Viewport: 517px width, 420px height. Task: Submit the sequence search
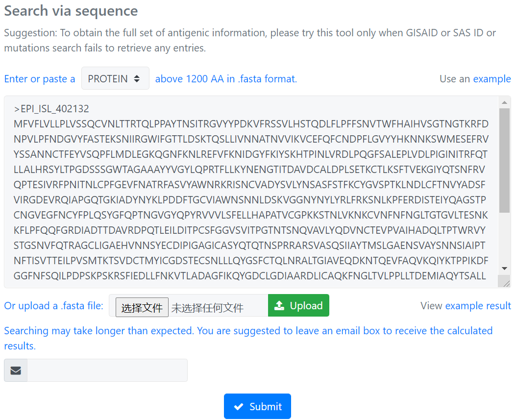(257, 406)
